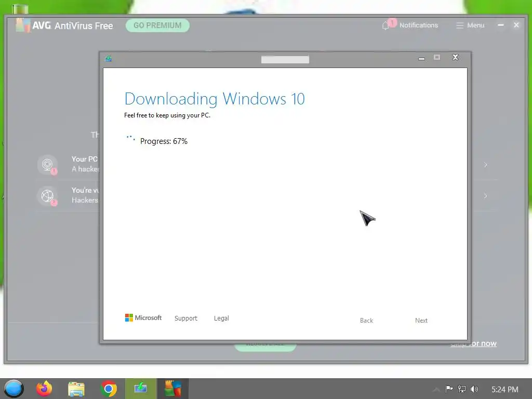Screen dimensions: 532x399
Task: Close the Windows 10 setup window
Action: point(455,57)
